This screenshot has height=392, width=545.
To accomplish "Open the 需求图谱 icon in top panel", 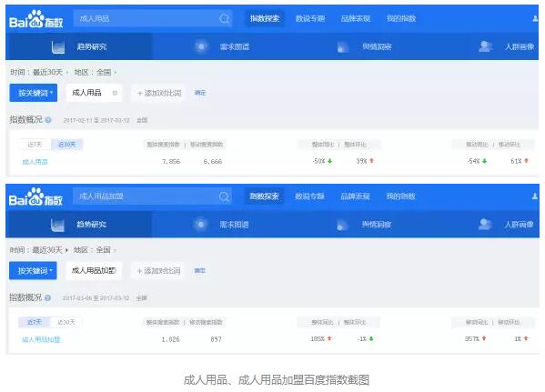I will pos(201,46).
